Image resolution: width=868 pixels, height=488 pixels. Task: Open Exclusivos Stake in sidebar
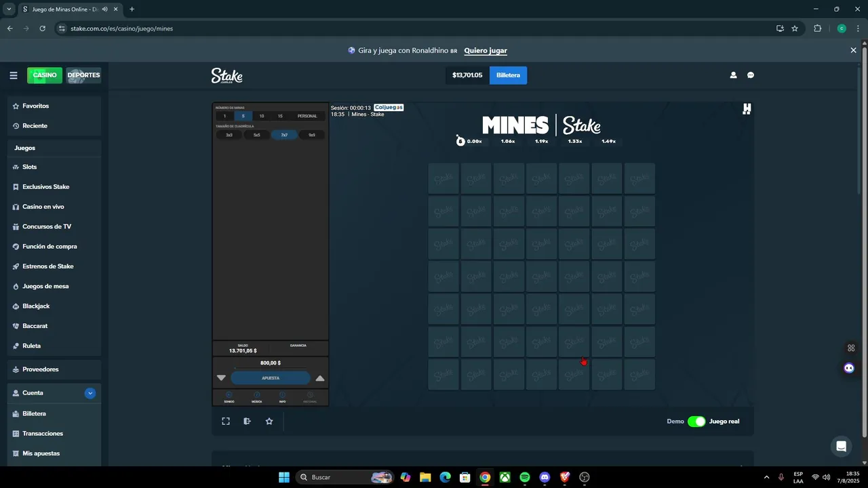pyautogui.click(x=54, y=187)
